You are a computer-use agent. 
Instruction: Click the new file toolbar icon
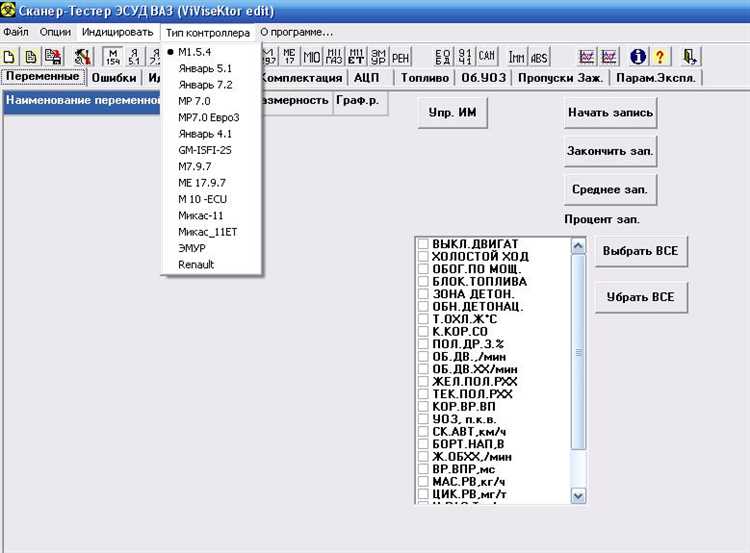tap(9, 57)
